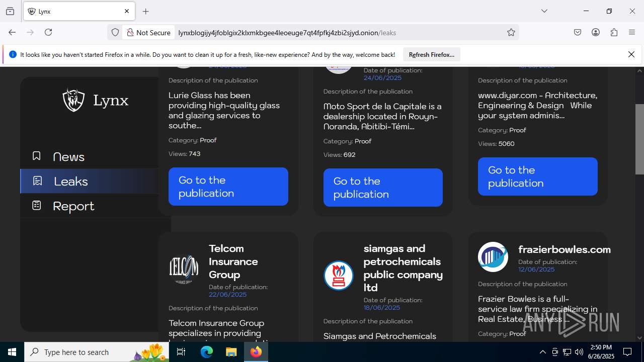Go to the diyar.com publication
The width and height of the screenshot is (644, 362).
pos(538,176)
